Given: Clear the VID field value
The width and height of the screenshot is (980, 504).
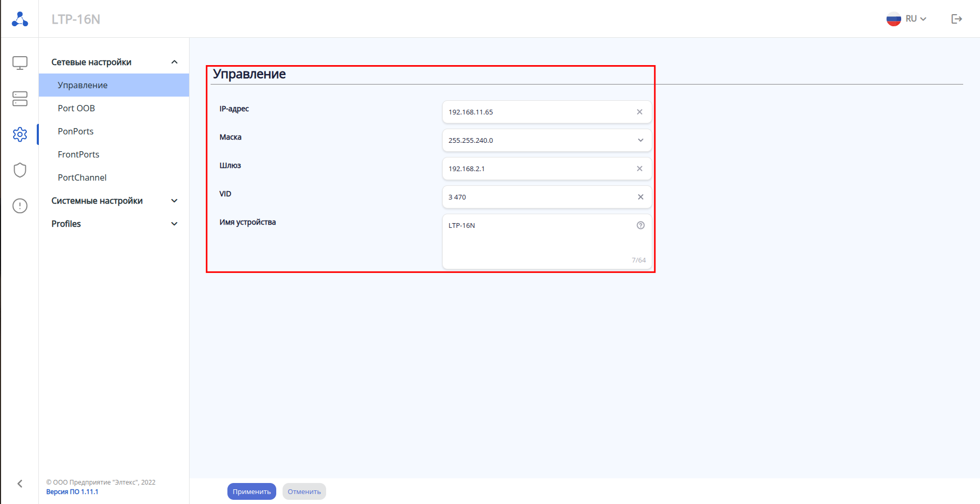Looking at the screenshot, I should [x=640, y=197].
